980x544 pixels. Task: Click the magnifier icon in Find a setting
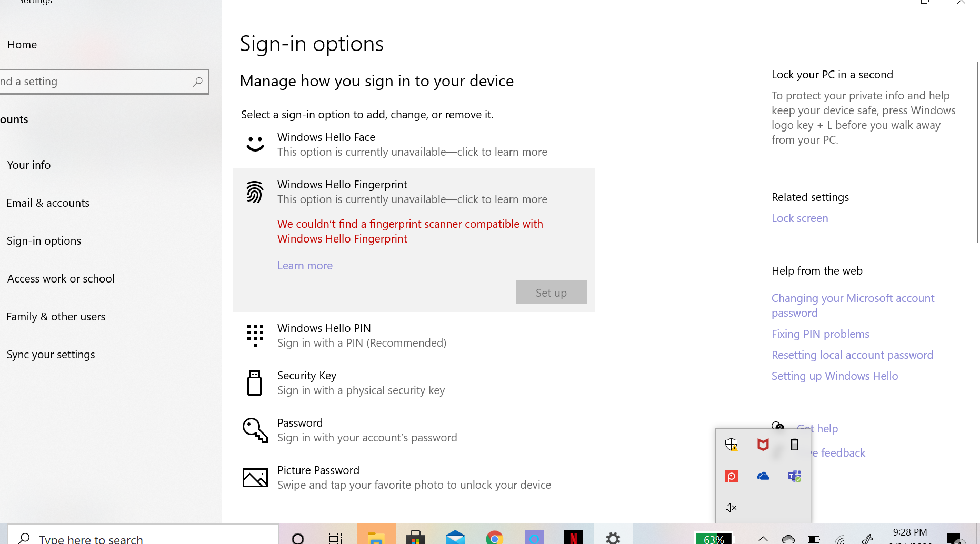(x=198, y=82)
